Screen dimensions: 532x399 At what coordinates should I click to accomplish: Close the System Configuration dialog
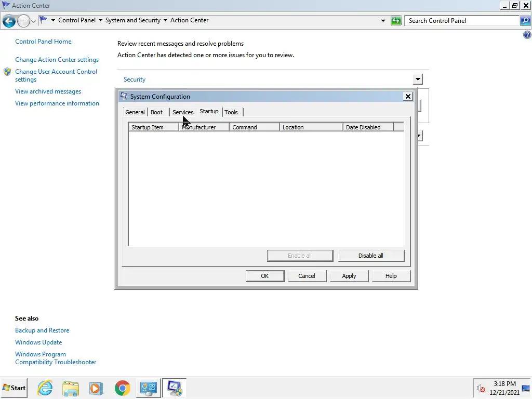click(x=408, y=96)
